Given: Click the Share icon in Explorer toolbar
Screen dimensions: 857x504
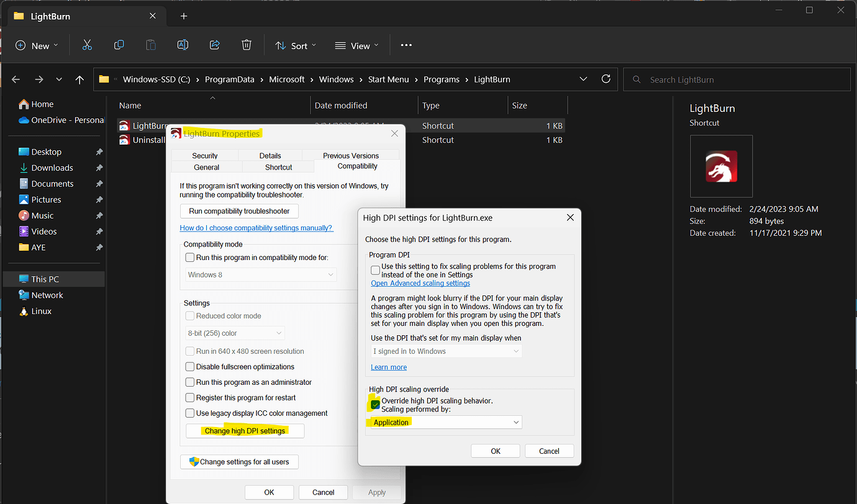Looking at the screenshot, I should (x=215, y=45).
